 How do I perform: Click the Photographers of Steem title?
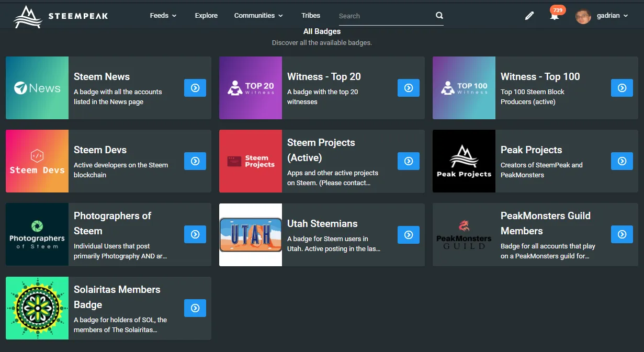(x=112, y=223)
